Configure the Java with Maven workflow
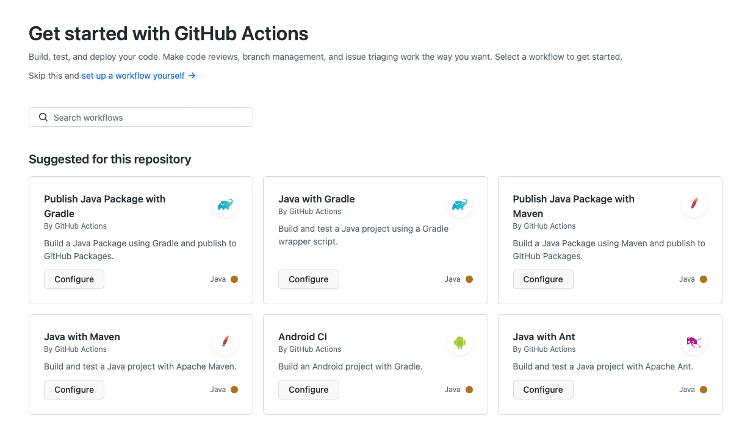Viewport: 742px width, 425px height. pos(74,389)
